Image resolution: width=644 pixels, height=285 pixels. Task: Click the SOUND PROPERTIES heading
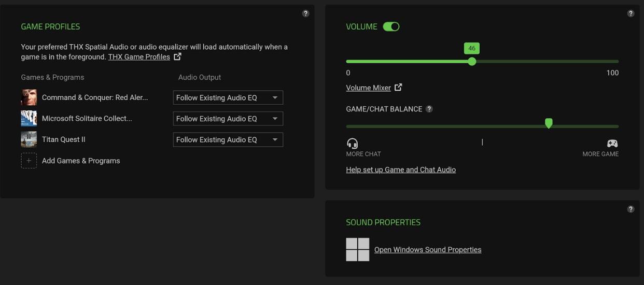tap(383, 222)
